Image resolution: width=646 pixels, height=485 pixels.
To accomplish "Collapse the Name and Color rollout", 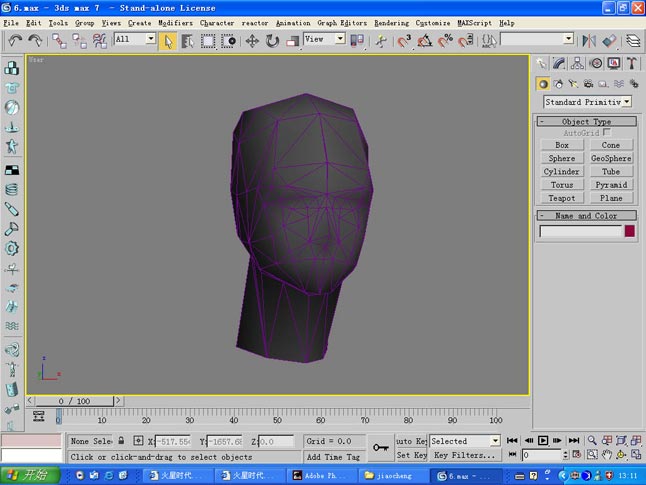I will [587, 215].
